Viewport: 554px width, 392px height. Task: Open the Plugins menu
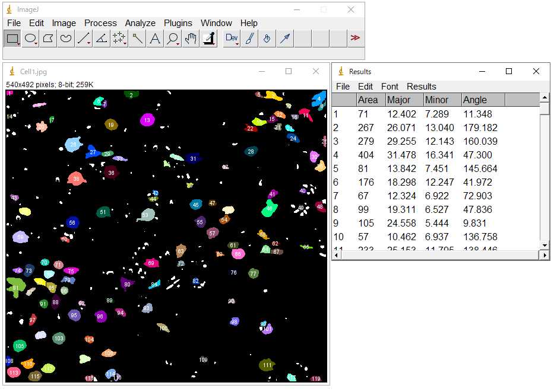pyautogui.click(x=178, y=23)
